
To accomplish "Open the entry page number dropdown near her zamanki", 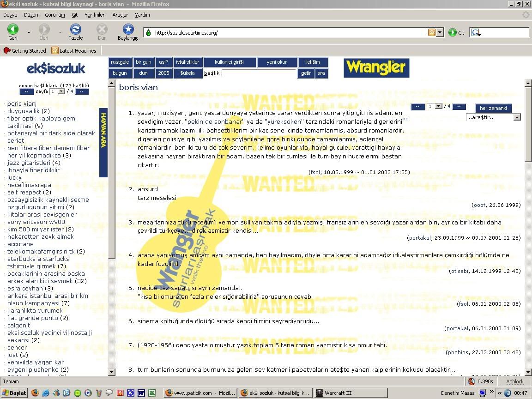I will pos(435,106).
